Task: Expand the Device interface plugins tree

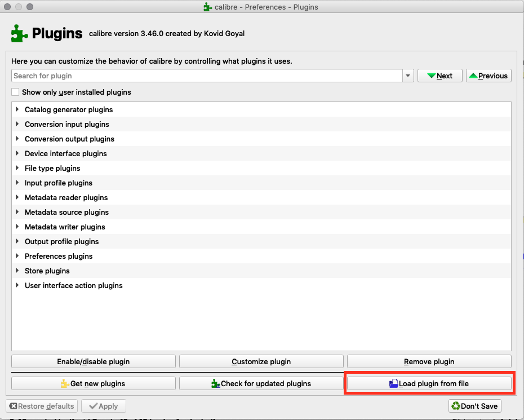Action: [17, 153]
